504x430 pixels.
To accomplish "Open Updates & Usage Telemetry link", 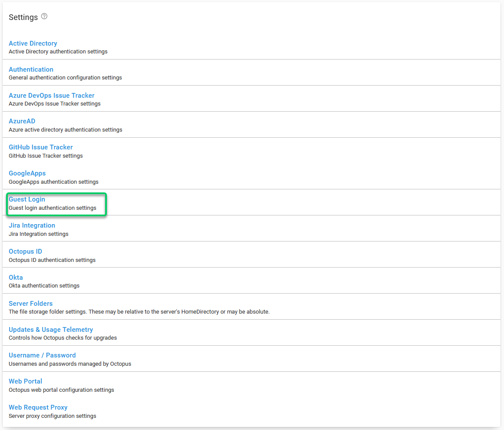I will point(51,329).
